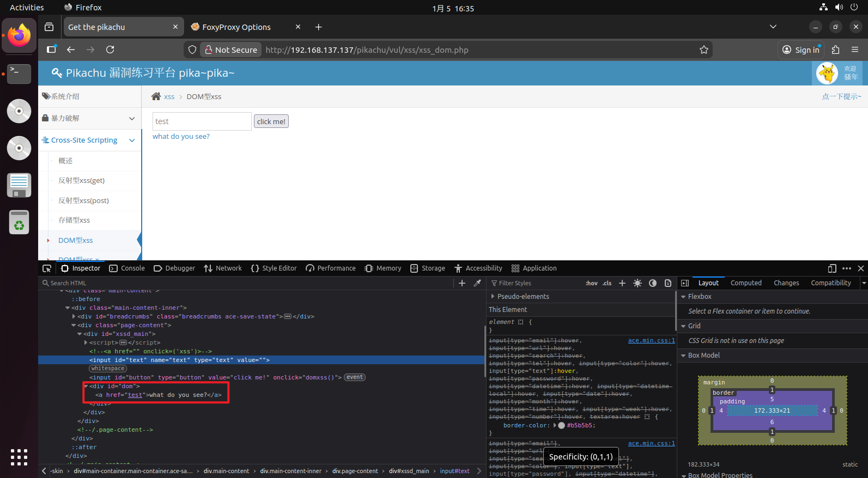The height and width of the screenshot is (478, 868).
Task: Open the system power menu icon
Action: (x=854, y=8)
